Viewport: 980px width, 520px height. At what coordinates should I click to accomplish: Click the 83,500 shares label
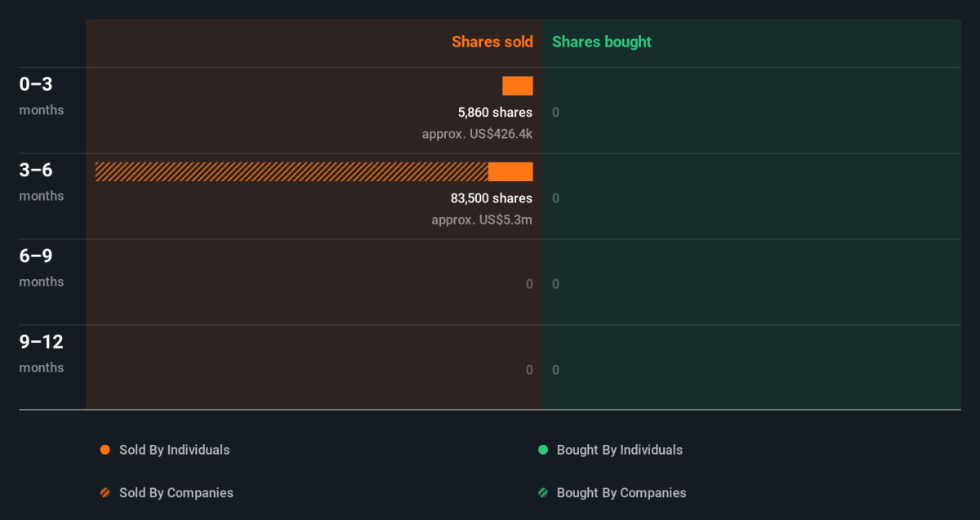pyautogui.click(x=492, y=198)
